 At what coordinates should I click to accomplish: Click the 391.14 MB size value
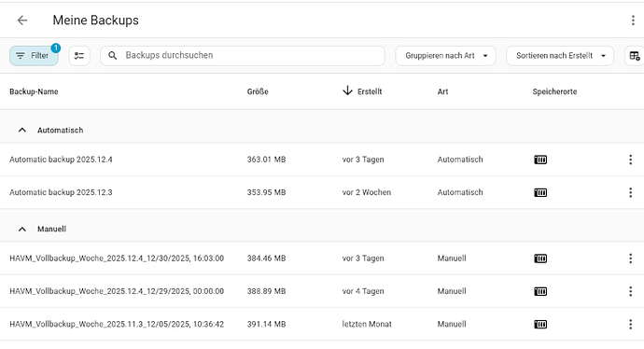point(266,324)
